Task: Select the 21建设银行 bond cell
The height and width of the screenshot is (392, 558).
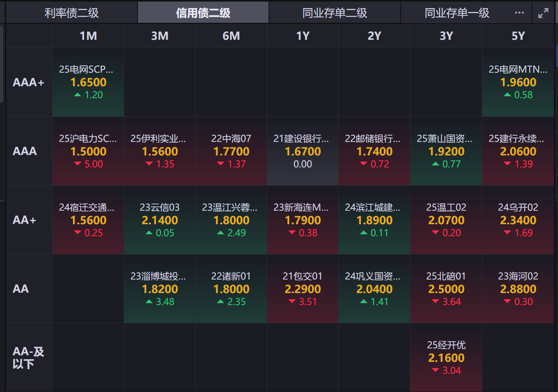Action: pos(303,151)
